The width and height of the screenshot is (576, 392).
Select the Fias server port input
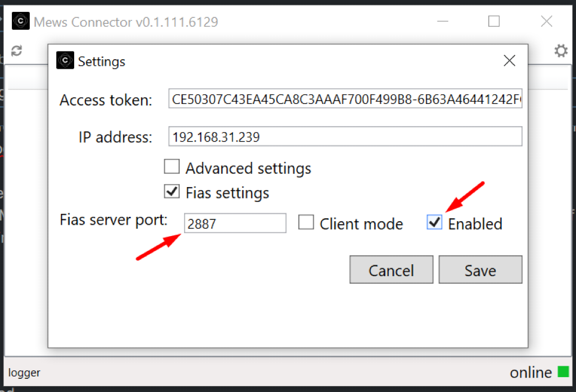tap(235, 223)
